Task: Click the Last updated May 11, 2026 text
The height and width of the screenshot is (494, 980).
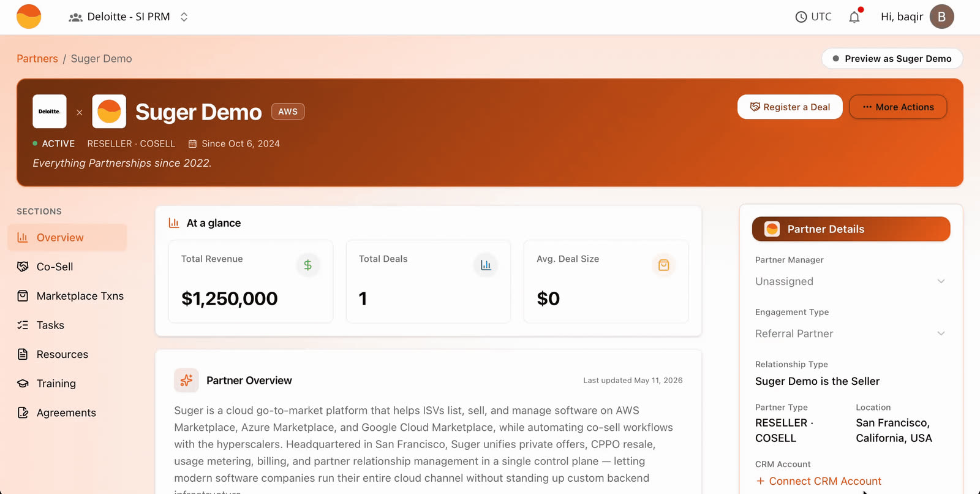Action: point(633,381)
